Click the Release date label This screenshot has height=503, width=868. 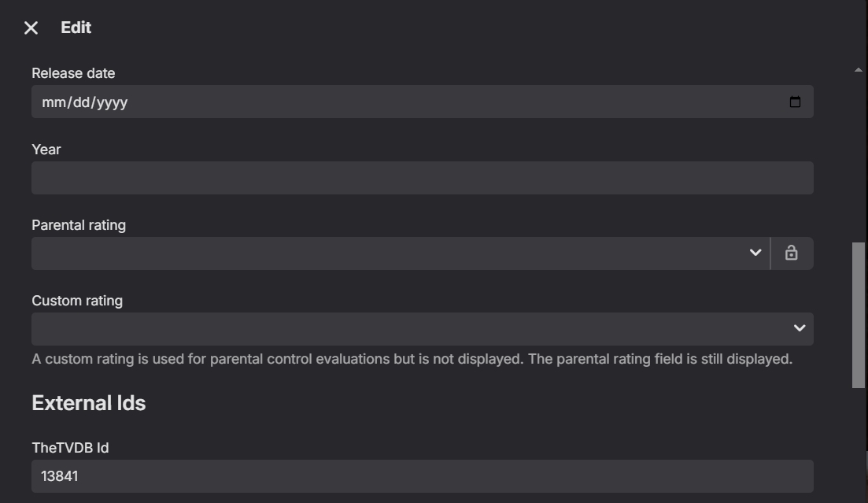click(73, 73)
